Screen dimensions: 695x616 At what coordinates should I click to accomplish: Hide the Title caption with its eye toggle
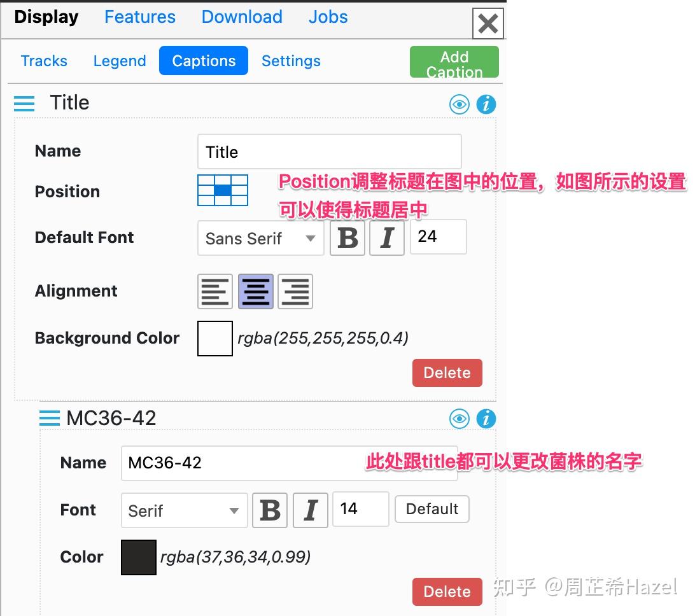[459, 104]
